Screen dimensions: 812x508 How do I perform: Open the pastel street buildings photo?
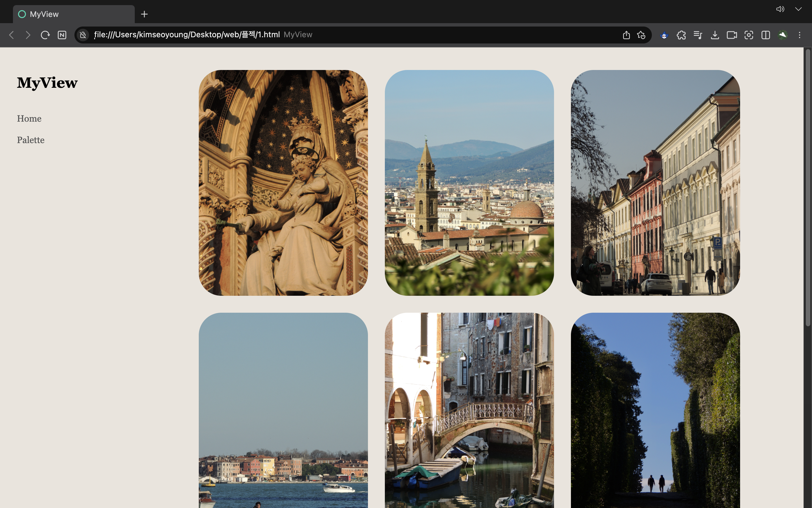click(x=655, y=183)
